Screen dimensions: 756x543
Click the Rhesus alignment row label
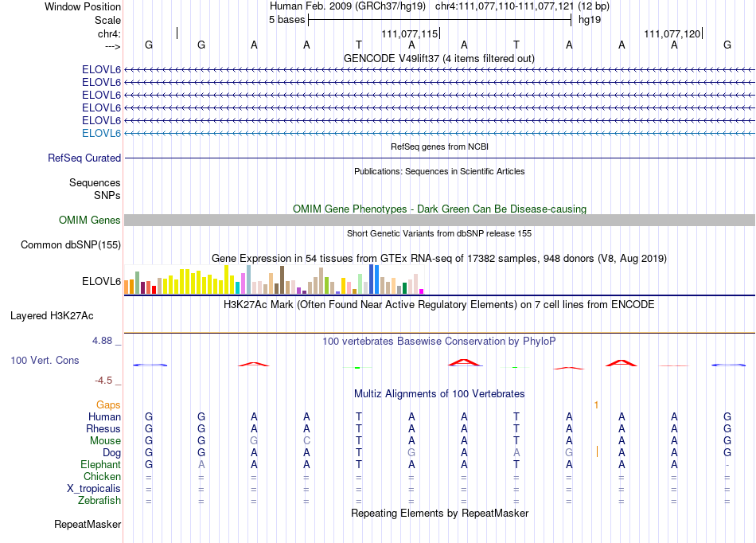pos(103,428)
